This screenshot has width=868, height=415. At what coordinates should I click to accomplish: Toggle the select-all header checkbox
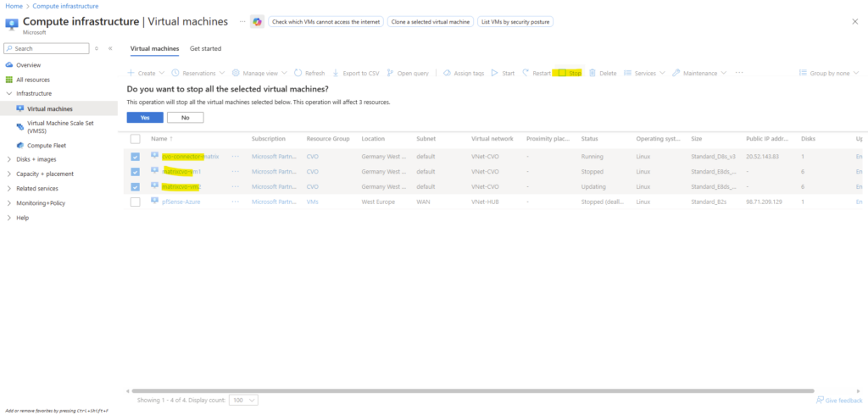(136, 138)
